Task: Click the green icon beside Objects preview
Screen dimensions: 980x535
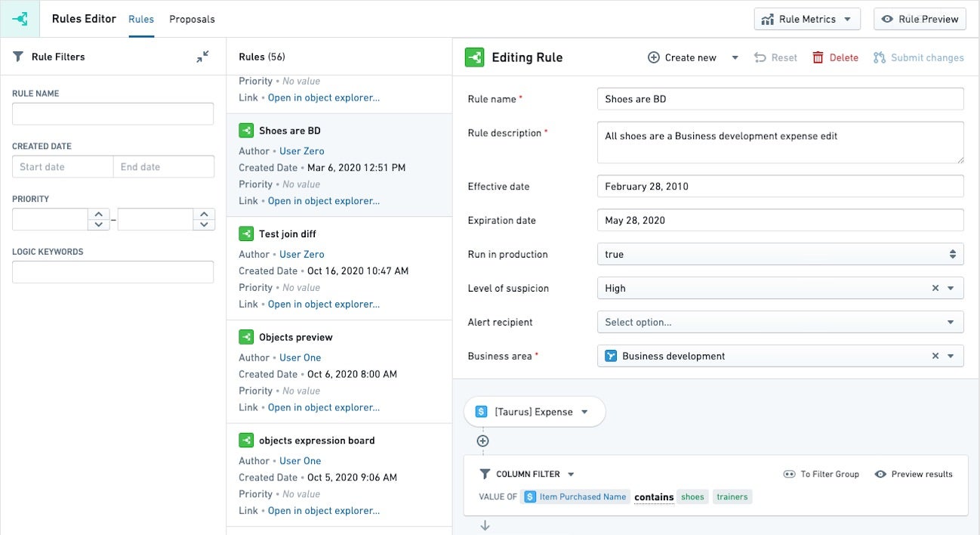Action: tap(246, 337)
